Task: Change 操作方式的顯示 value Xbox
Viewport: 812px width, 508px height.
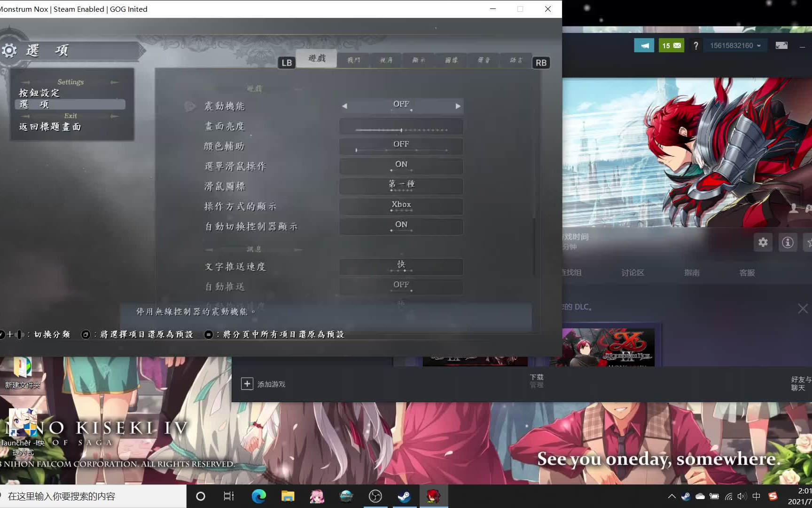Action: pyautogui.click(x=401, y=206)
